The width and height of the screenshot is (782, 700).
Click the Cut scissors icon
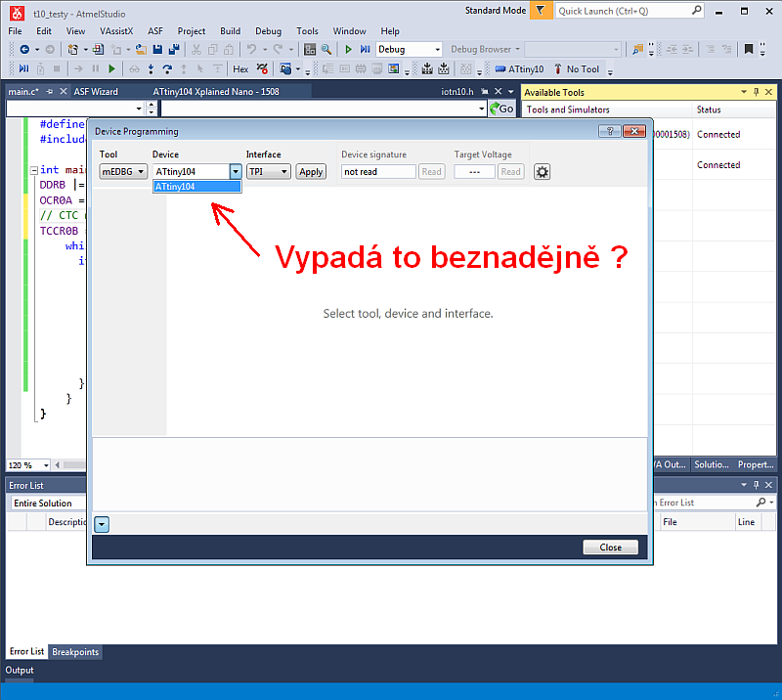click(x=196, y=50)
